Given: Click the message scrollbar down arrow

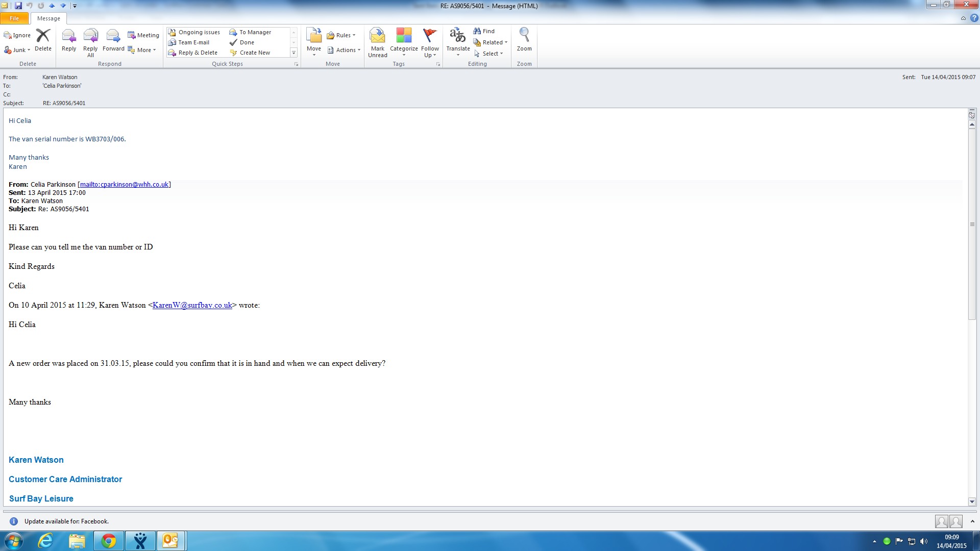Looking at the screenshot, I should (x=972, y=502).
